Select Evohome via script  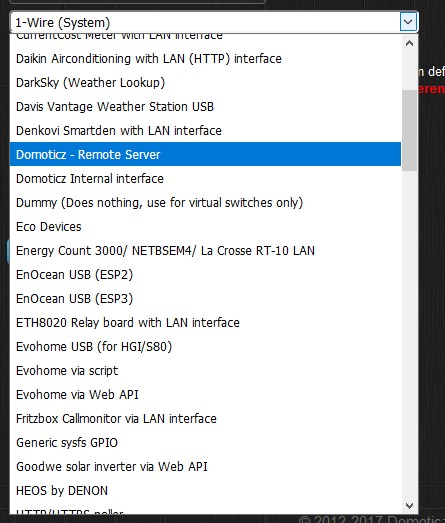pos(205,371)
